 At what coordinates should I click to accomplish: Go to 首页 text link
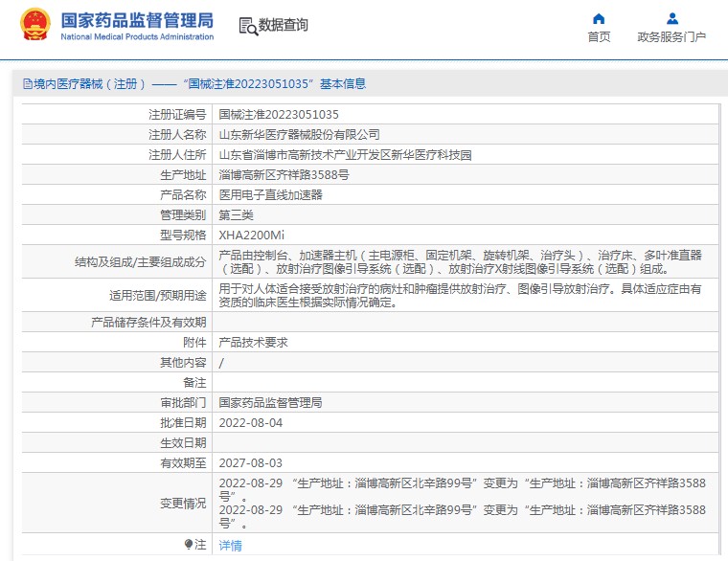(599, 36)
